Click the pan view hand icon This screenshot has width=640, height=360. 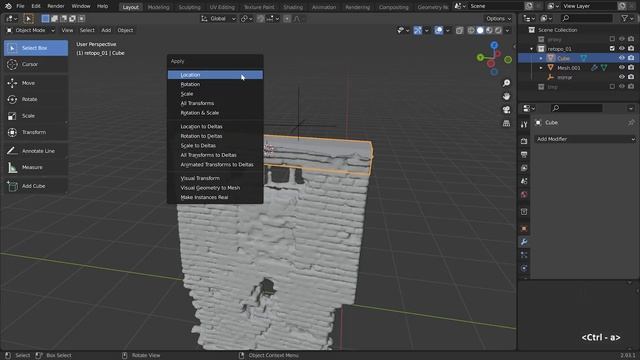[507, 97]
